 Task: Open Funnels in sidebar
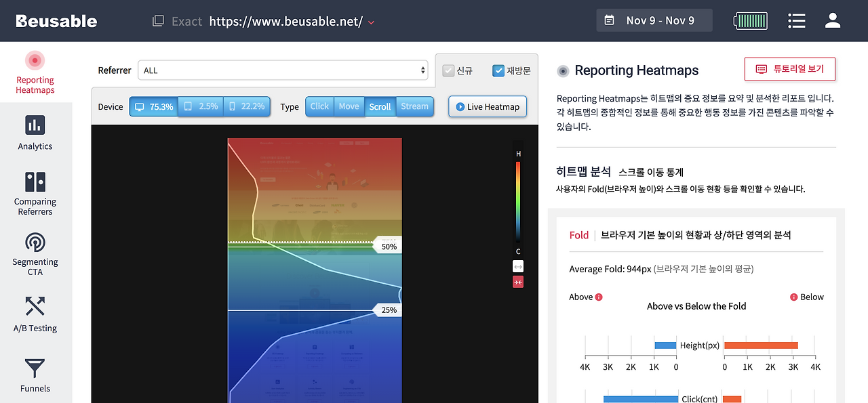35,375
